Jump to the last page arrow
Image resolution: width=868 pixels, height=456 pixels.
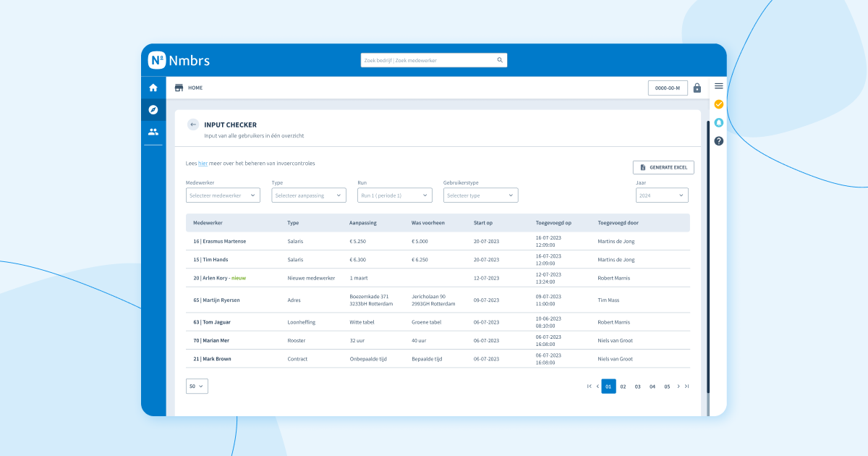686,387
